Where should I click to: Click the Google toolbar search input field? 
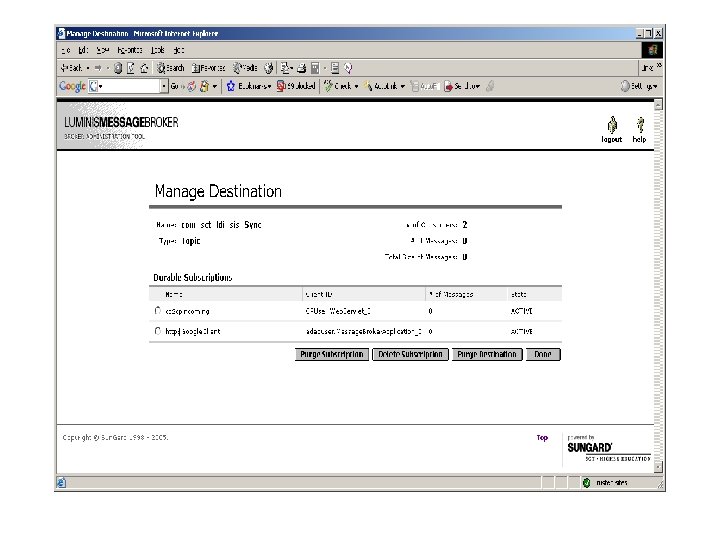click(130, 86)
